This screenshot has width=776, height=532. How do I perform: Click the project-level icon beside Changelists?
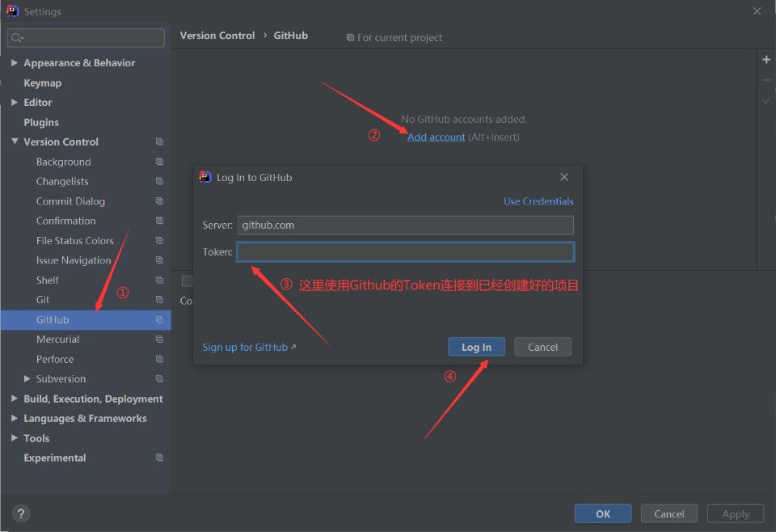159,181
